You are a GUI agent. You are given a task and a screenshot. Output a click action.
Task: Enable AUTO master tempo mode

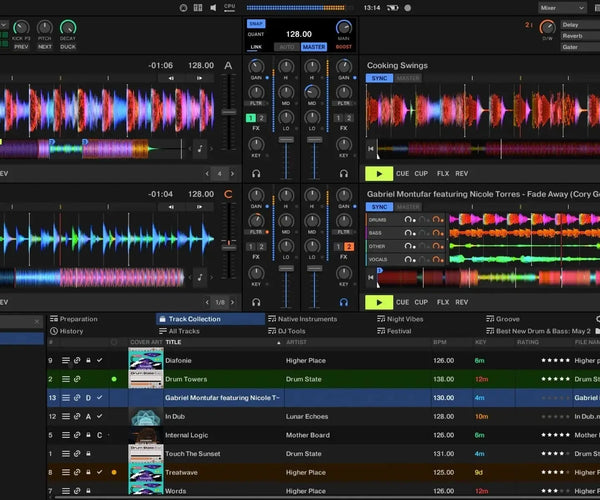point(287,47)
